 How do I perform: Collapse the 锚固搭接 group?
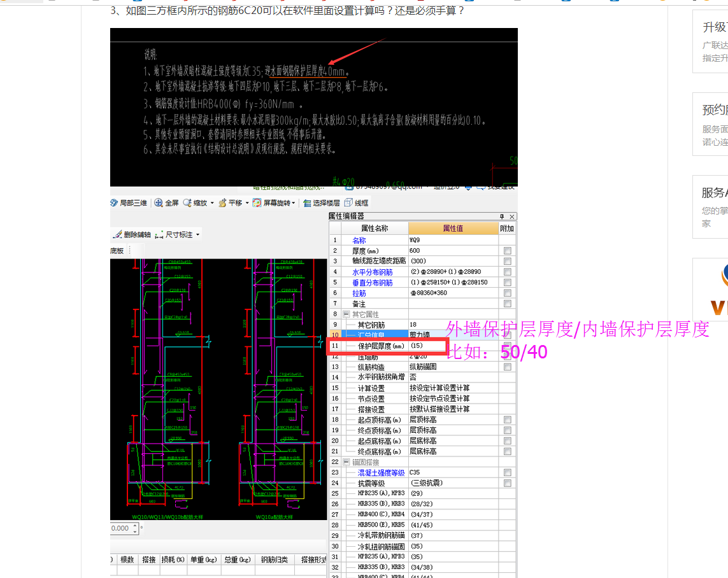click(346, 462)
